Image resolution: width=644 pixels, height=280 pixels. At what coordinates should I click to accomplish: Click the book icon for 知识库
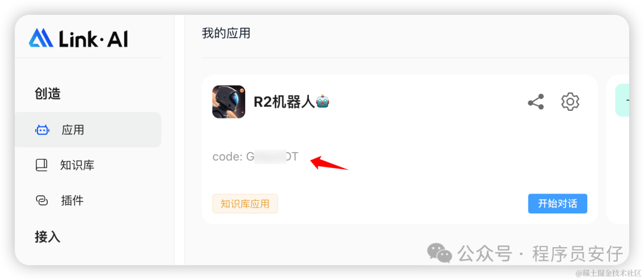[42, 166]
